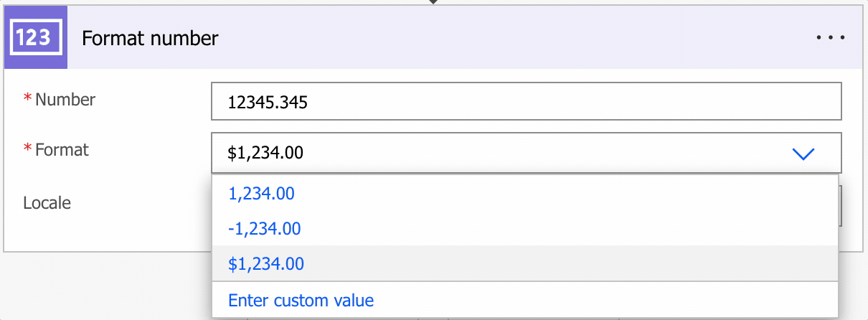Click the empty area of the action header bar
The height and width of the screenshot is (320, 868).
pos(502,38)
